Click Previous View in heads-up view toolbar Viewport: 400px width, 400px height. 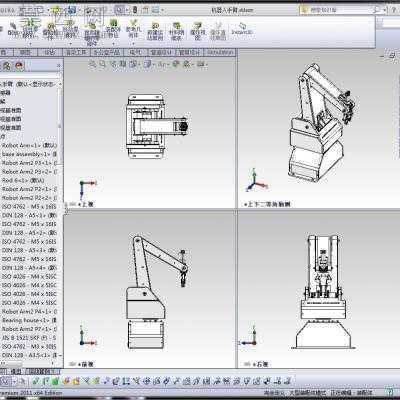click(113, 63)
